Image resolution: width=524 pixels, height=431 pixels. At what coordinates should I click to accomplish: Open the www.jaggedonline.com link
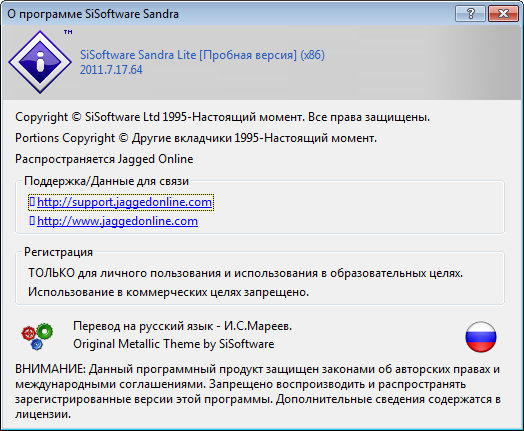point(117,221)
